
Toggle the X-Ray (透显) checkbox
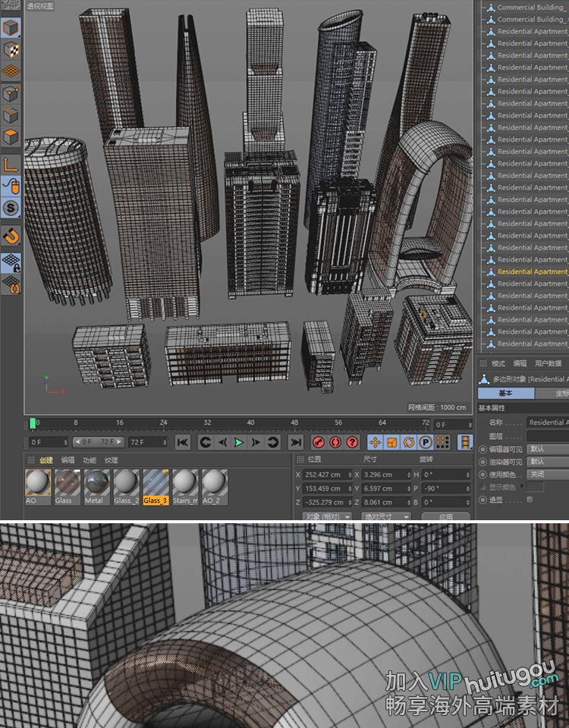coord(530,500)
